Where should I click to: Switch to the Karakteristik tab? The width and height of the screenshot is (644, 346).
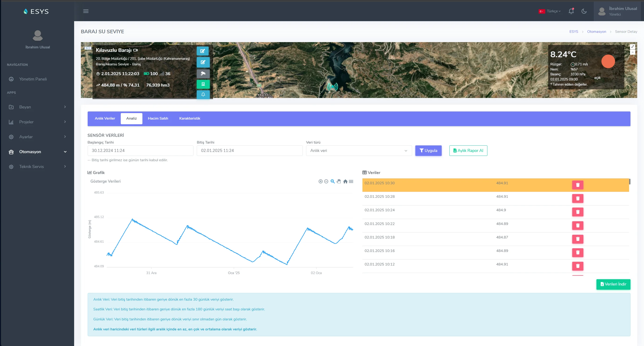[189, 118]
